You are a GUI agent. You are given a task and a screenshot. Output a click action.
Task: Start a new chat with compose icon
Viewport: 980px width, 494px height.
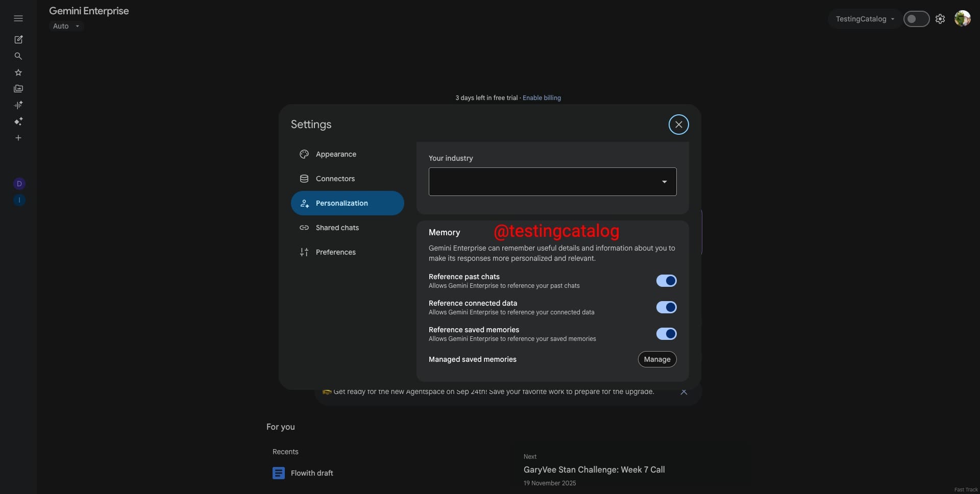pyautogui.click(x=18, y=39)
